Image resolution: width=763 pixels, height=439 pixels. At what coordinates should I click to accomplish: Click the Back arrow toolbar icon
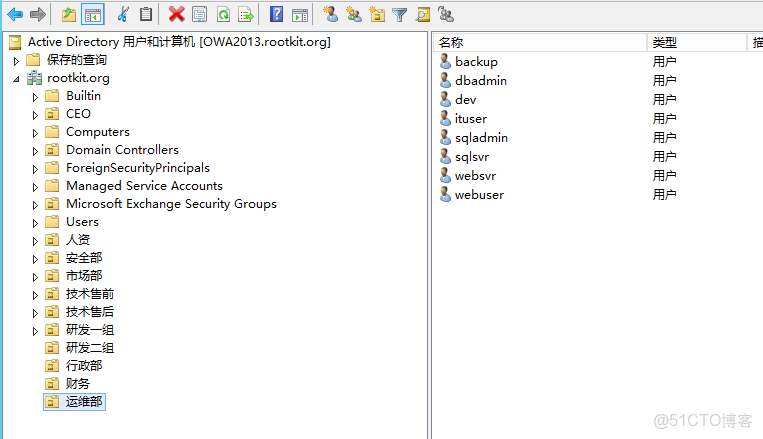[15, 15]
